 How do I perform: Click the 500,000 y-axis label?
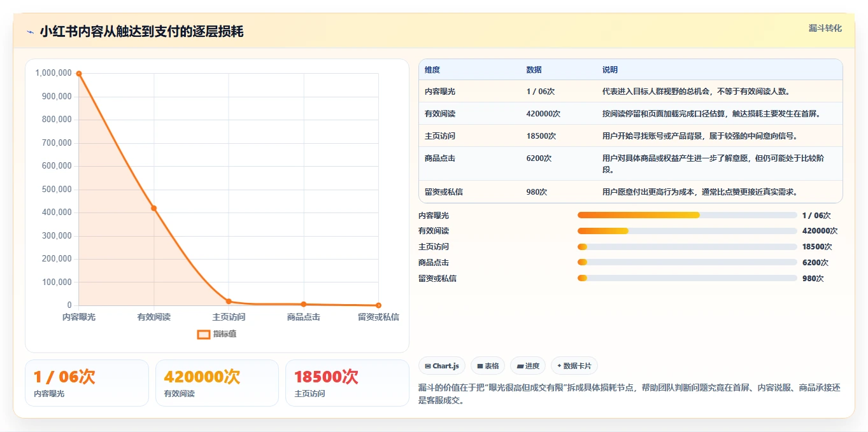pyautogui.click(x=56, y=189)
